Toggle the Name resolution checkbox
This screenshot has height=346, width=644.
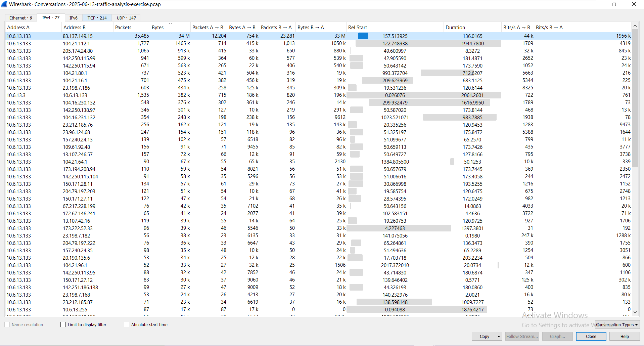pyautogui.click(x=7, y=325)
